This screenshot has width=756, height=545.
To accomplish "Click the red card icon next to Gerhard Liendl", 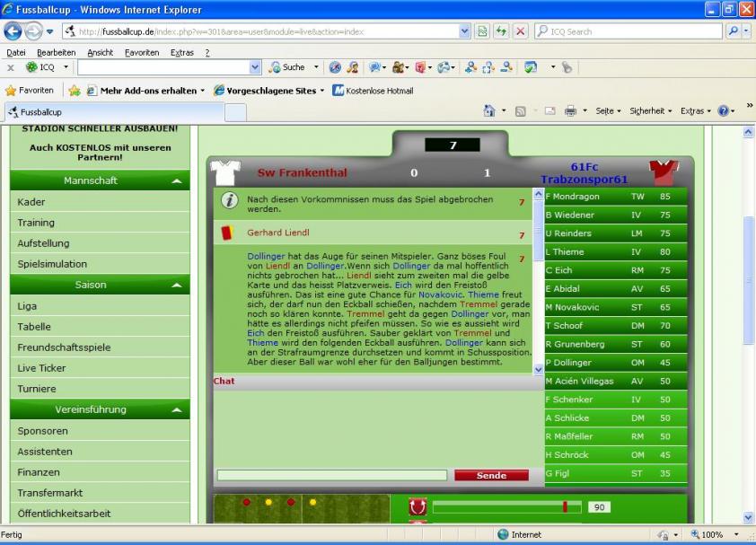I will pos(227,233).
